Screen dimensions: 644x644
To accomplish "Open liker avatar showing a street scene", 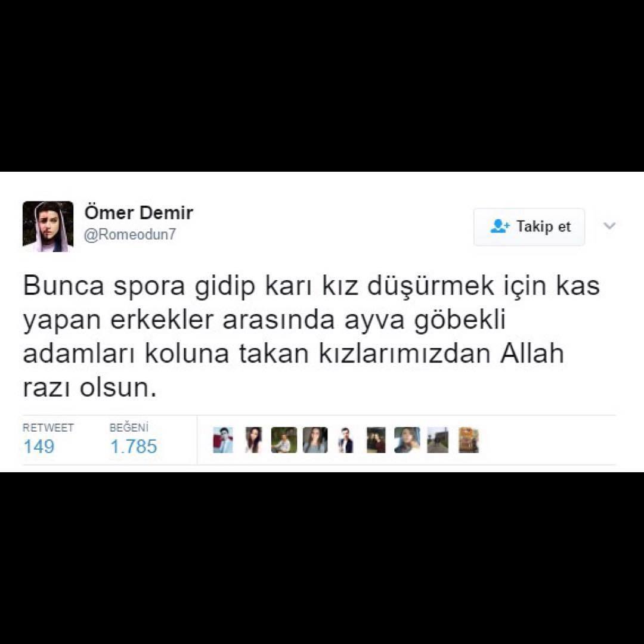I will (438, 440).
